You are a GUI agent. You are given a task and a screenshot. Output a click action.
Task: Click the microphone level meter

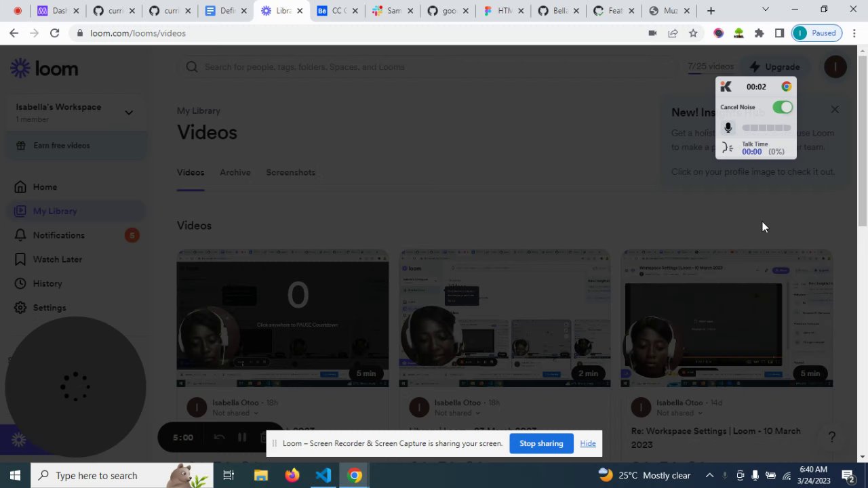[x=766, y=127]
